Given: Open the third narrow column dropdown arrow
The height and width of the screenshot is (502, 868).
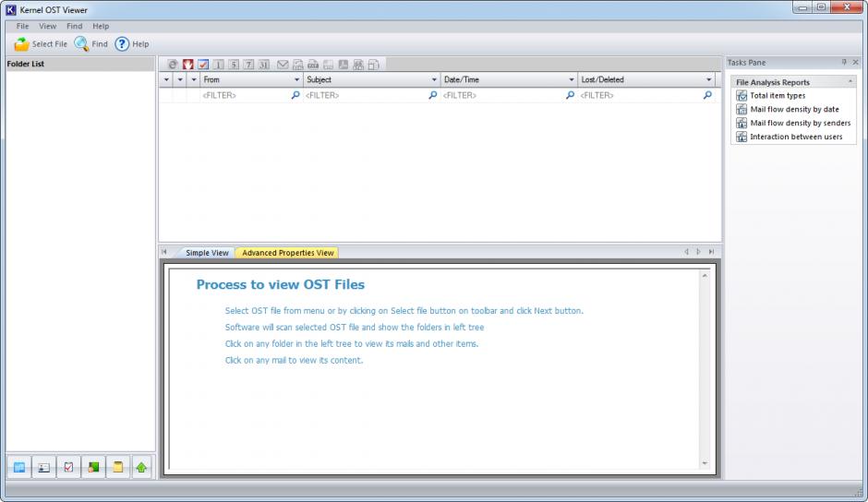Looking at the screenshot, I should click(x=194, y=79).
